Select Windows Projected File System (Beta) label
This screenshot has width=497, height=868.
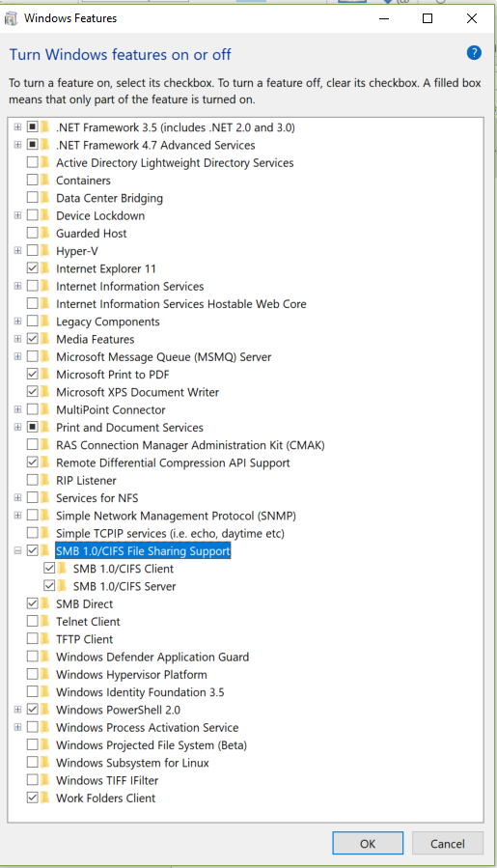(x=152, y=744)
